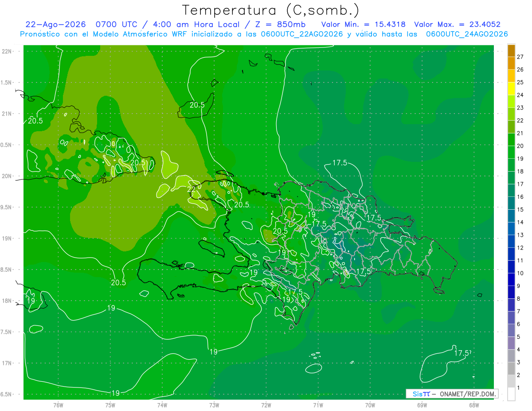Screen dimensions: 532x411
Task: Click the 'Sisπ' logo text
Action: click(421, 394)
